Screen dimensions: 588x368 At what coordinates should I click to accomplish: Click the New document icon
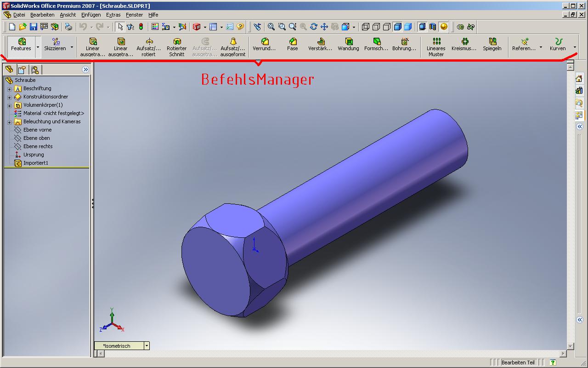(x=12, y=27)
